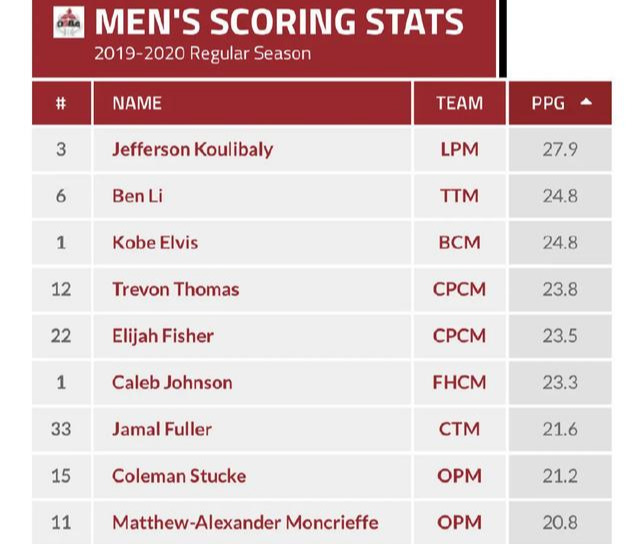Image resolution: width=640 pixels, height=544 pixels.
Task: Click the FHCM team link
Action: (x=459, y=382)
